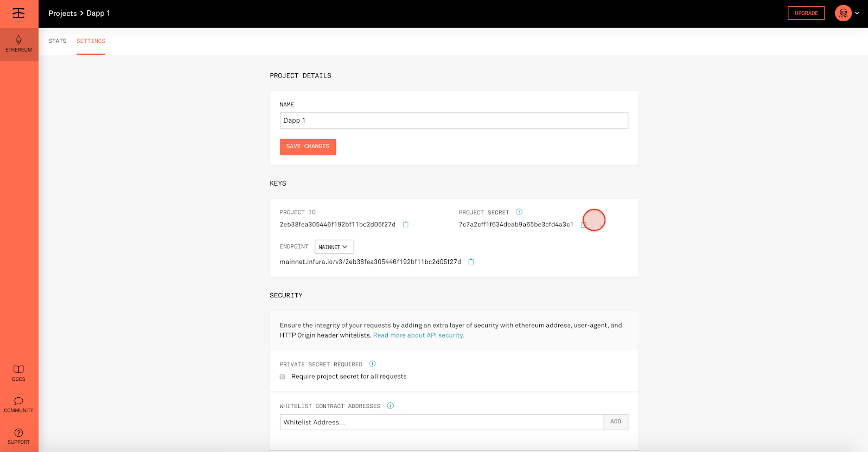This screenshot has width=868, height=452.
Task: Click the project Name input field
Action: coord(454,120)
